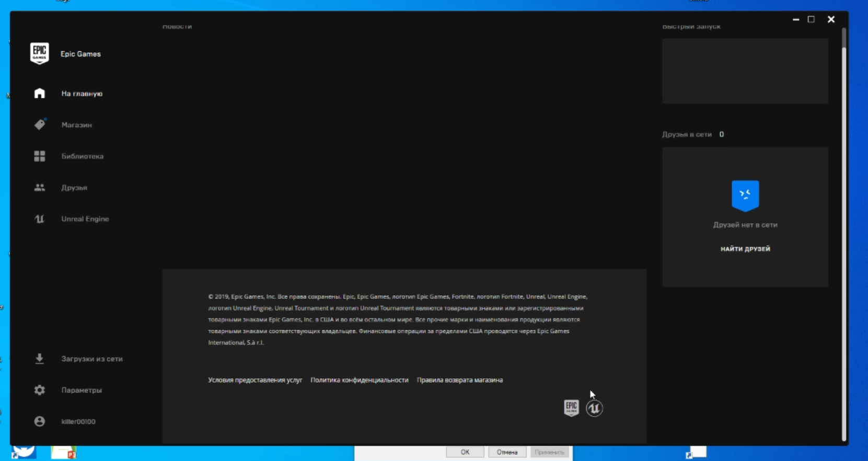Click the blue bird desktop icon
The width and height of the screenshot is (868, 461).
24,452
